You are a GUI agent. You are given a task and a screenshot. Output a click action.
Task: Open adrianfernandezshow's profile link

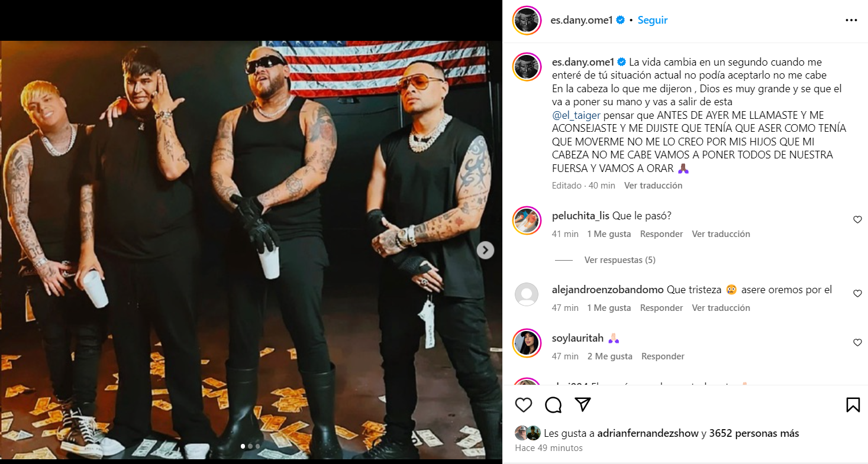(x=648, y=433)
